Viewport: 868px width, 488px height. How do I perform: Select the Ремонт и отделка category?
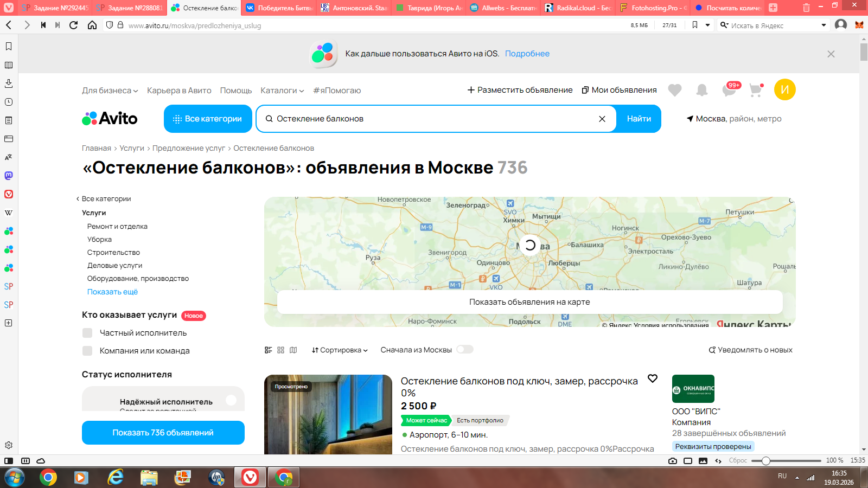pos(117,227)
